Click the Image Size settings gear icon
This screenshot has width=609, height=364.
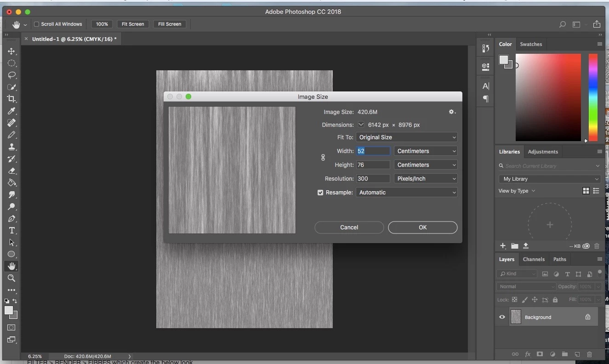(452, 112)
